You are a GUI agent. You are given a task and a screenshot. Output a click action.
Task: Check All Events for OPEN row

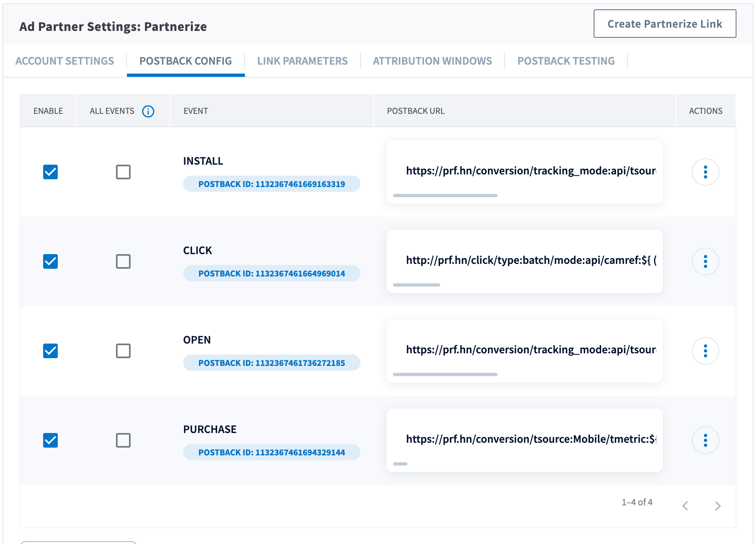coord(123,351)
